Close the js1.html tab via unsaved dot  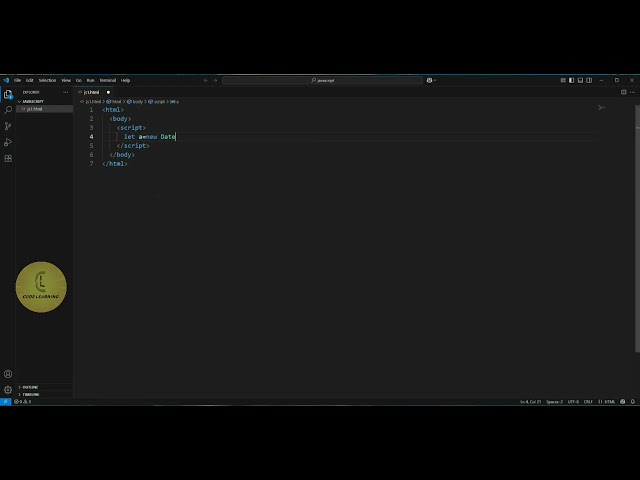(108, 92)
